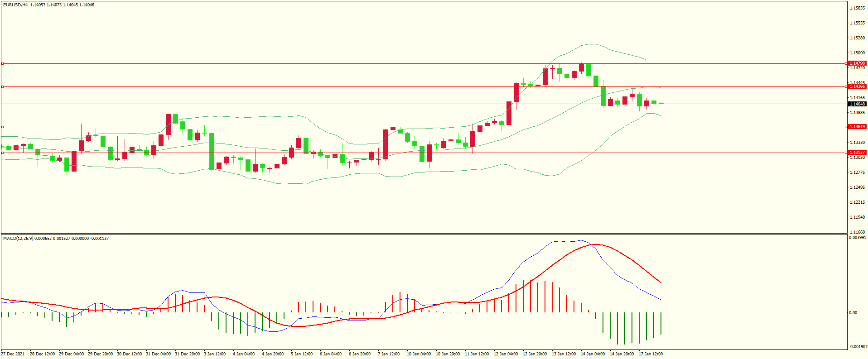Click the 17 Jan 12:00 time label
Image resolution: width=868 pixels, height=359 pixels.
(x=651, y=354)
